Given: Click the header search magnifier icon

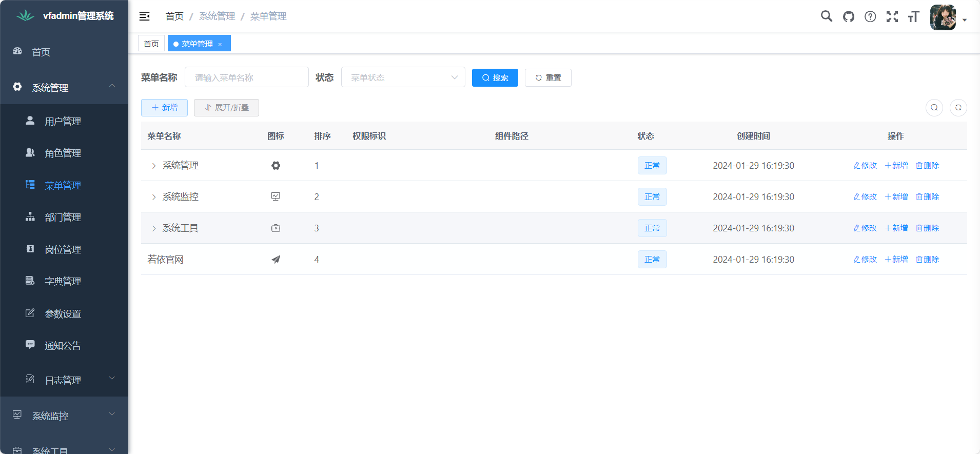Looking at the screenshot, I should (x=826, y=16).
